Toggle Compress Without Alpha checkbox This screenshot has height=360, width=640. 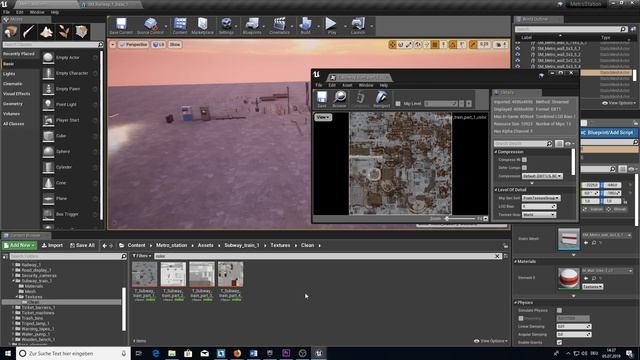pos(524,160)
